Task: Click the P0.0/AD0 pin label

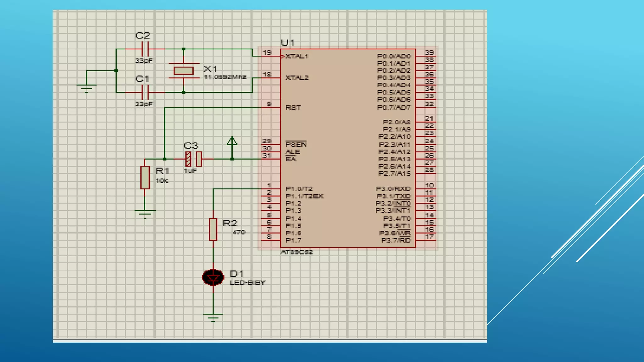Action: coord(394,56)
